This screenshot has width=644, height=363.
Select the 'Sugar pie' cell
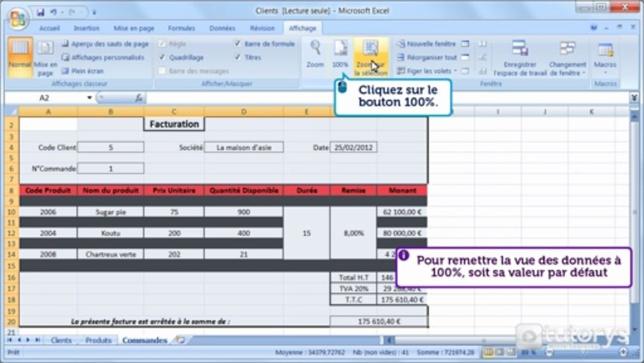click(x=110, y=212)
